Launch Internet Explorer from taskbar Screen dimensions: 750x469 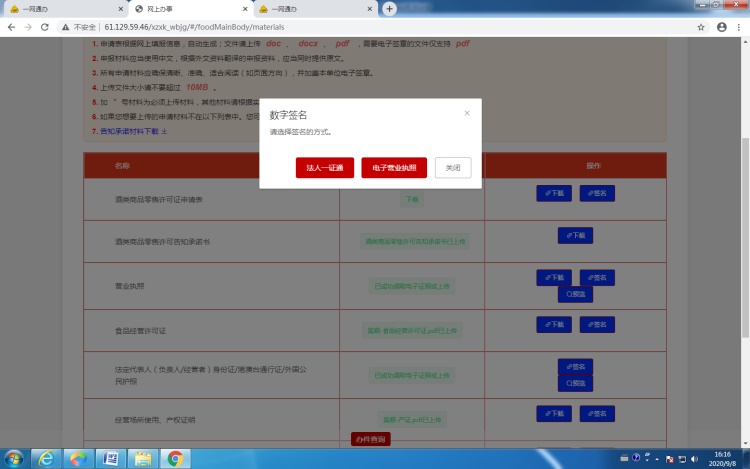[45, 458]
